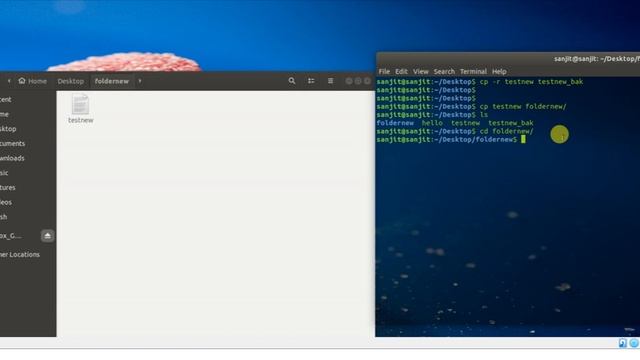Image resolution: width=640 pixels, height=360 pixels.
Task: Click the foldernew breadcrumb in path bar
Action: click(111, 81)
